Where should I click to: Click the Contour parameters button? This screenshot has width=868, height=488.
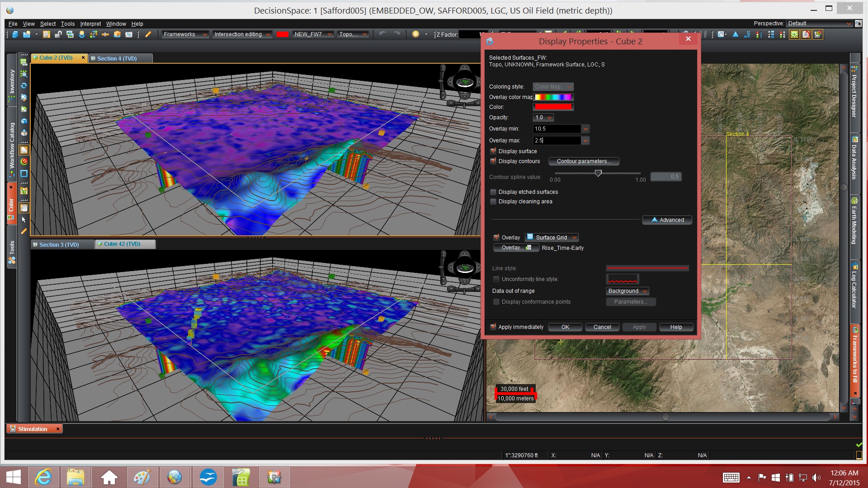[584, 161]
